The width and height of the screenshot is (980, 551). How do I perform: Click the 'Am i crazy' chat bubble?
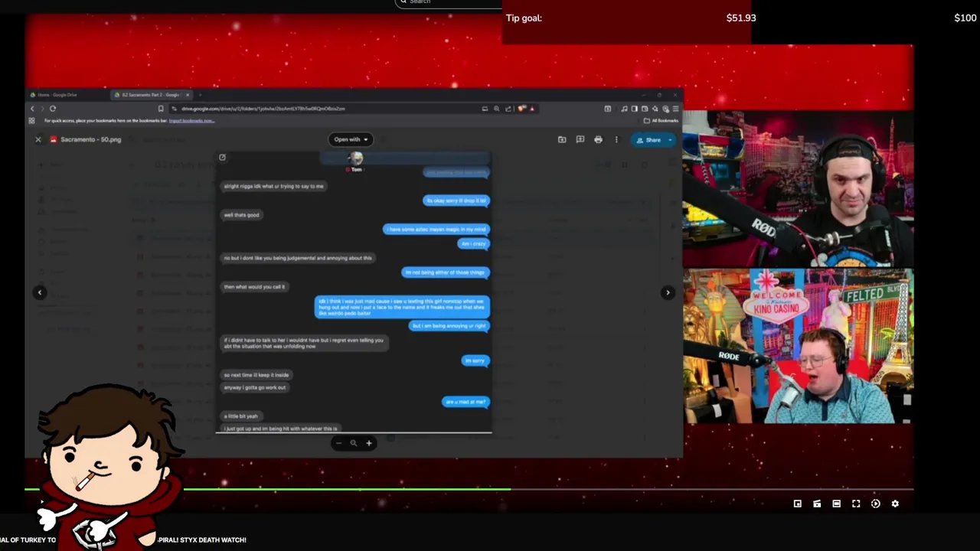474,243
